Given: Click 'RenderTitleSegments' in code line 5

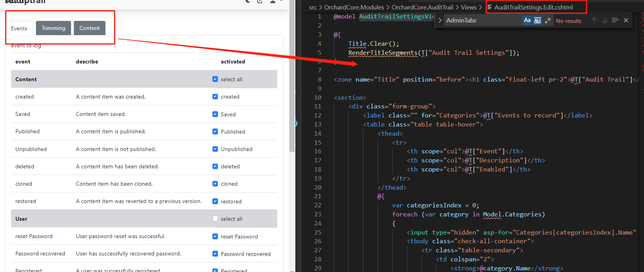Looking at the screenshot, I should point(383,52).
